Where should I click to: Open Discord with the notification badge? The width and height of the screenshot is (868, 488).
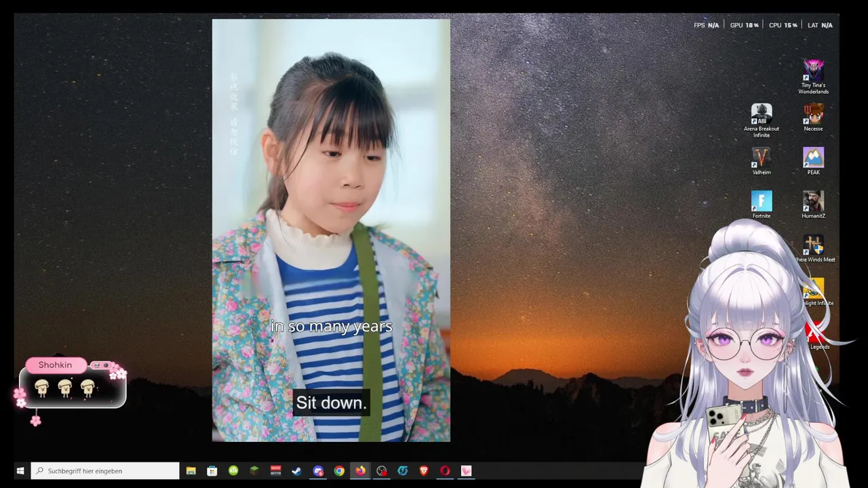click(318, 470)
